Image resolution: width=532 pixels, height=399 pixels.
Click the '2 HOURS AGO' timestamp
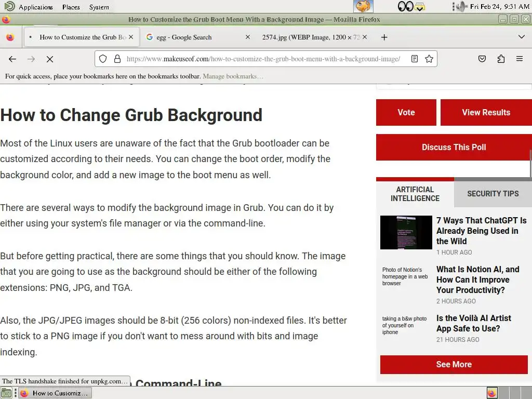456,301
